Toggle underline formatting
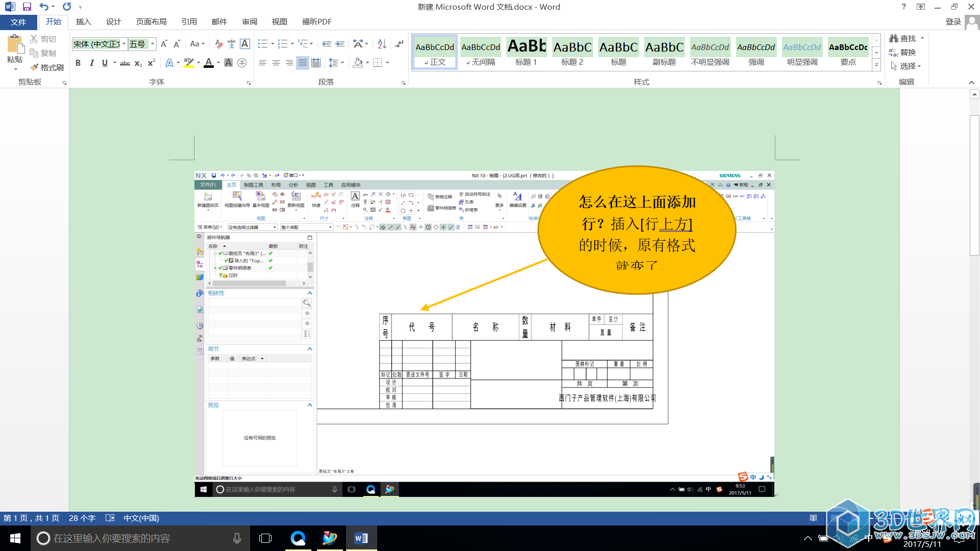This screenshot has width=980, height=551. pyautogui.click(x=105, y=63)
